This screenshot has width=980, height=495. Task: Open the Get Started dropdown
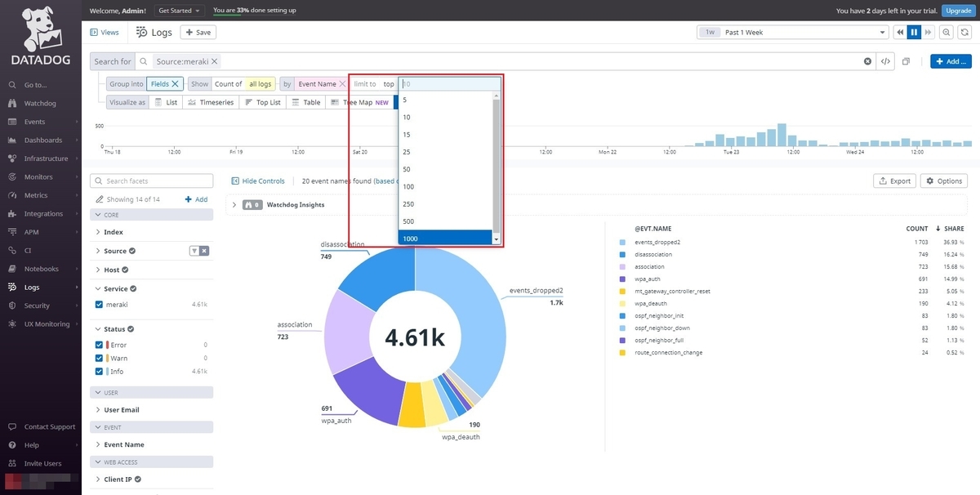[180, 11]
